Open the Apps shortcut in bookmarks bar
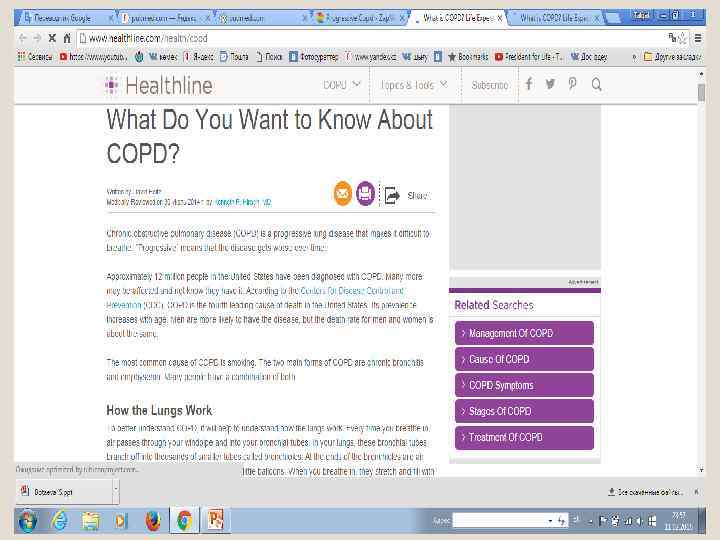Viewport: 720px width, 540px height. (35, 57)
